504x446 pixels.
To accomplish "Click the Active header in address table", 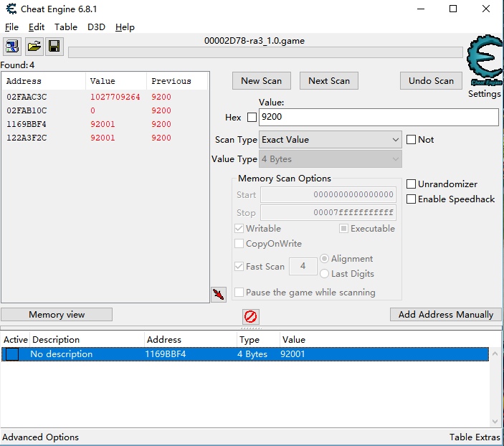I will (16, 340).
